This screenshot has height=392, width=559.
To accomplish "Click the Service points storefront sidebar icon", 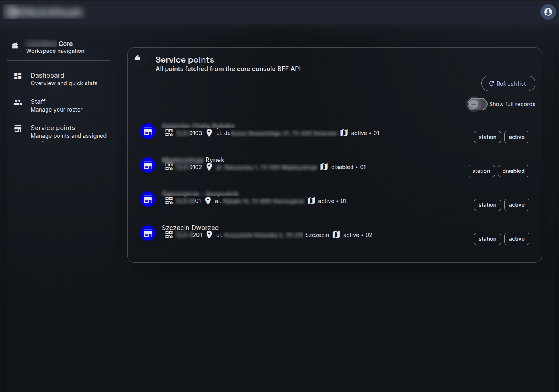I will point(18,128).
